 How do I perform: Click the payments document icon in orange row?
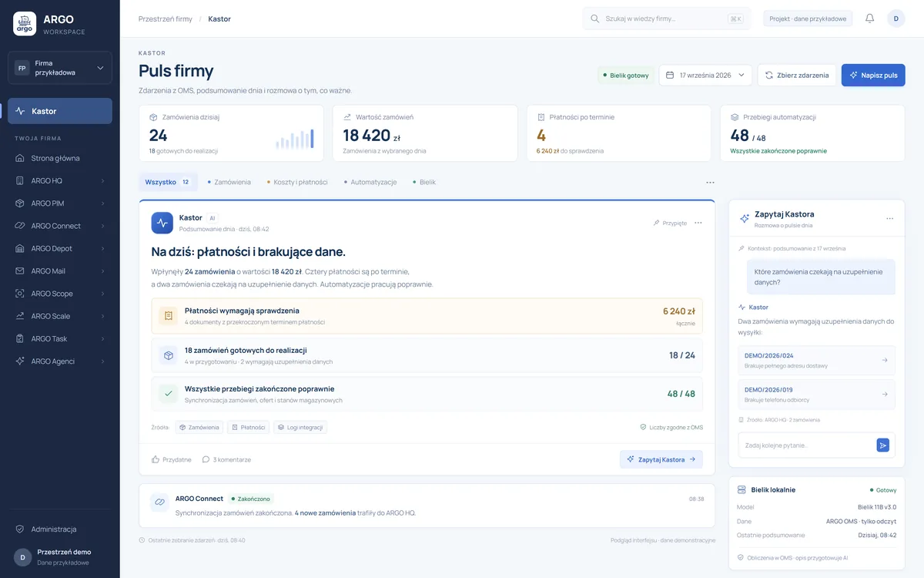pyautogui.click(x=169, y=316)
